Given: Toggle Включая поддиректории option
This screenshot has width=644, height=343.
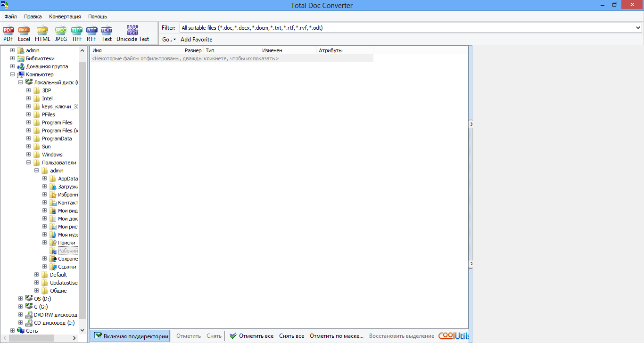Looking at the screenshot, I should (131, 336).
